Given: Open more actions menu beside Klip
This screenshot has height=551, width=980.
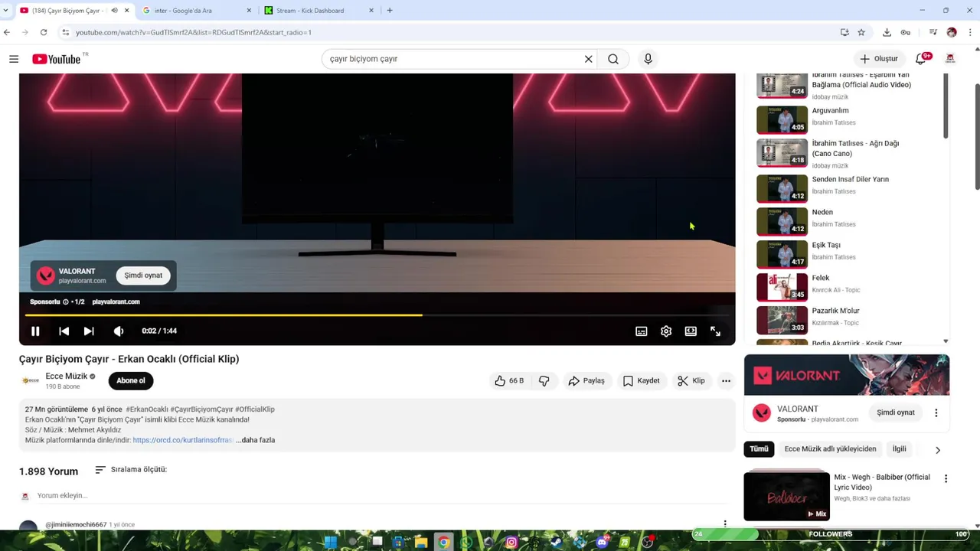Looking at the screenshot, I should pos(726,380).
